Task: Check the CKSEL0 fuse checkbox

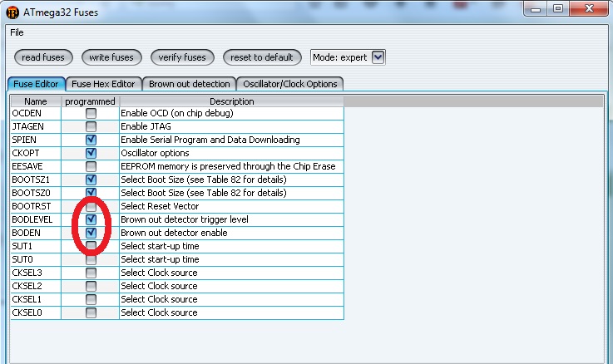Action: [91, 312]
